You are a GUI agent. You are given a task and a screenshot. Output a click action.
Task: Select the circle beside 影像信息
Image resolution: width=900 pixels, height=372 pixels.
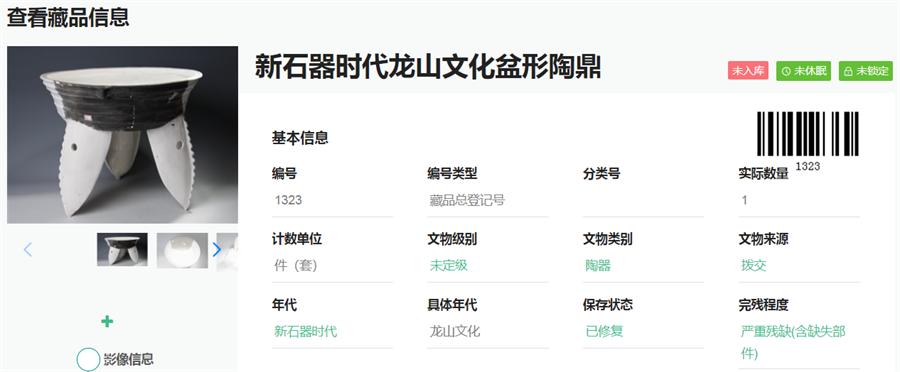[88, 359]
